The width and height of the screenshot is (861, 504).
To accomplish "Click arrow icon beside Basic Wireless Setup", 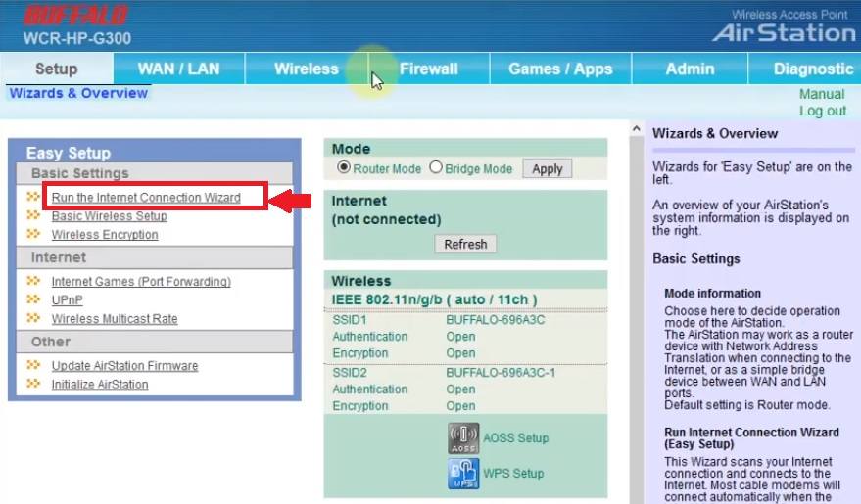I will coord(33,216).
